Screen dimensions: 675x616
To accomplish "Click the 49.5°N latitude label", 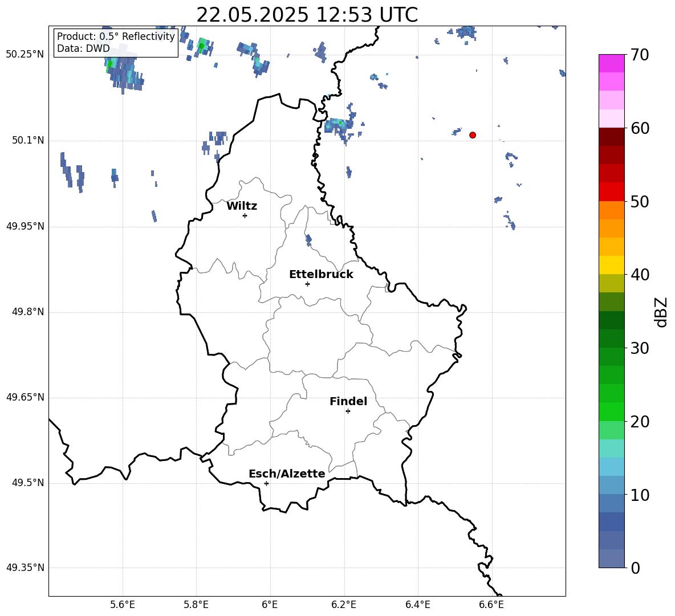I will [x=28, y=483].
